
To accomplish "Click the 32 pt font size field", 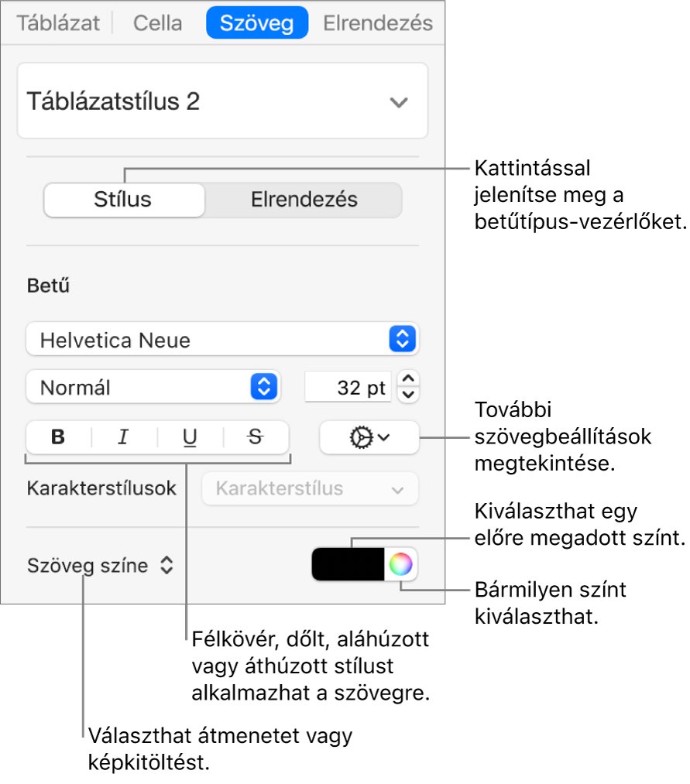I will tap(348, 387).
